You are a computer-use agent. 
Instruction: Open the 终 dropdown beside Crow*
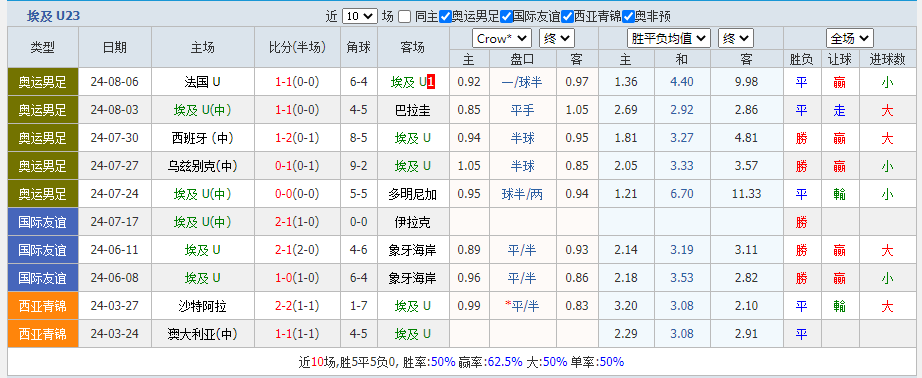tap(557, 39)
